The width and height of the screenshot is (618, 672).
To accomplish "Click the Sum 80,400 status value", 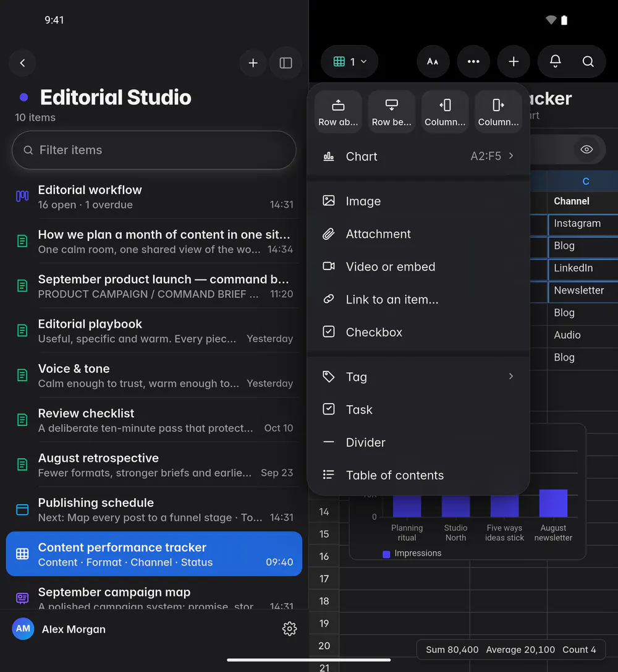I will point(452,650).
